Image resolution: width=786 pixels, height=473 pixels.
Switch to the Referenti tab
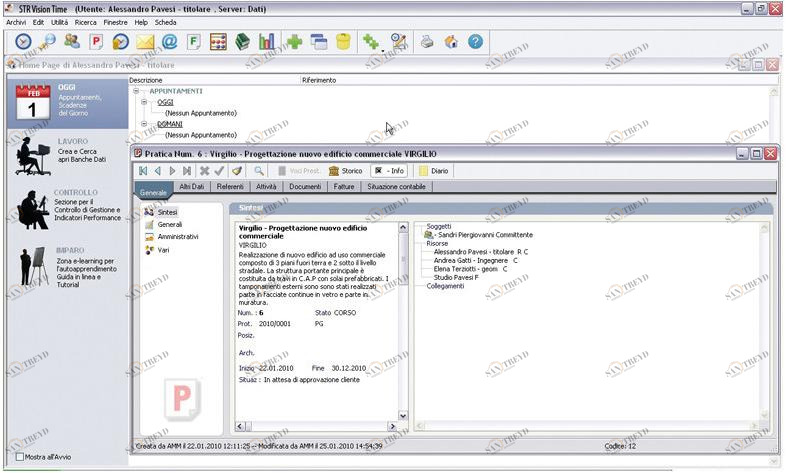230,186
